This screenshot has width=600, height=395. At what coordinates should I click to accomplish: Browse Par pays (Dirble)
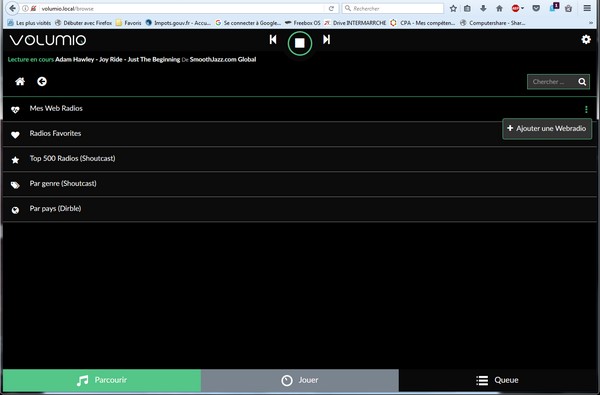(x=300, y=209)
